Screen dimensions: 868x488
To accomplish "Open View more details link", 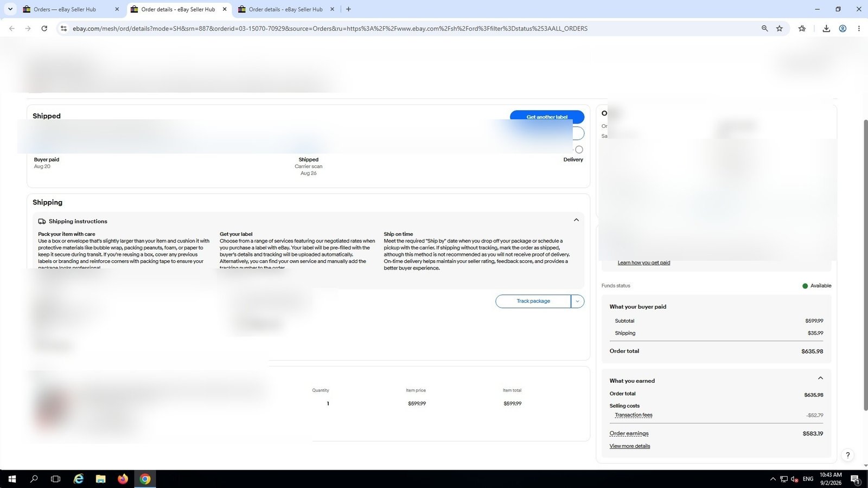I will (x=630, y=446).
